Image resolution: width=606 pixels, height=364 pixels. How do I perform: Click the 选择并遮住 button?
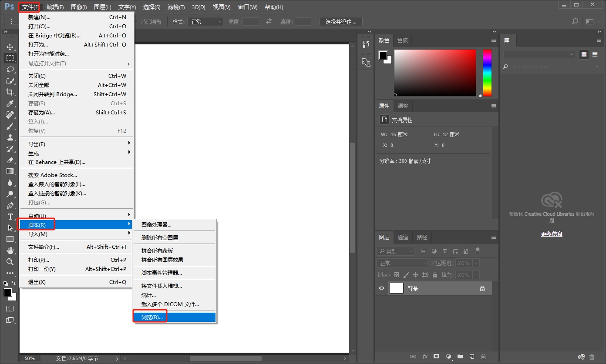coord(340,21)
